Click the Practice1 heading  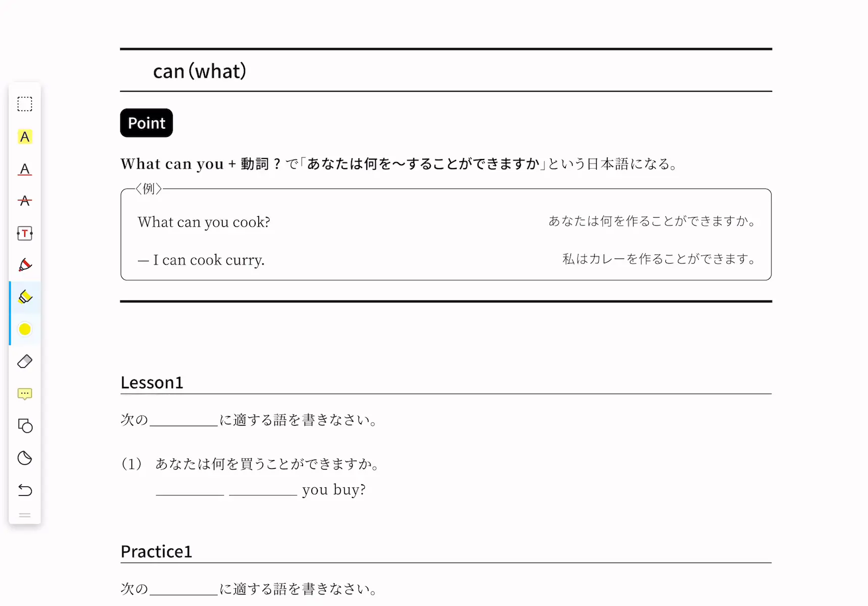(157, 551)
